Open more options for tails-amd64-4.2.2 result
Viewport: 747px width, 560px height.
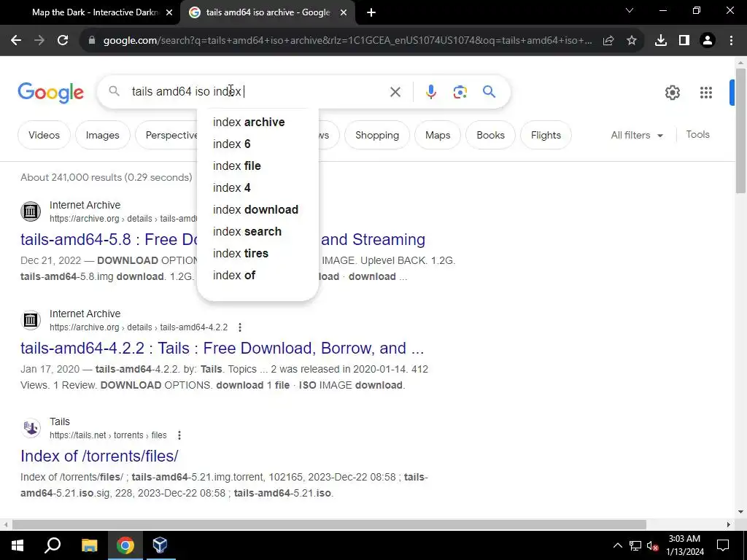click(239, 327)
